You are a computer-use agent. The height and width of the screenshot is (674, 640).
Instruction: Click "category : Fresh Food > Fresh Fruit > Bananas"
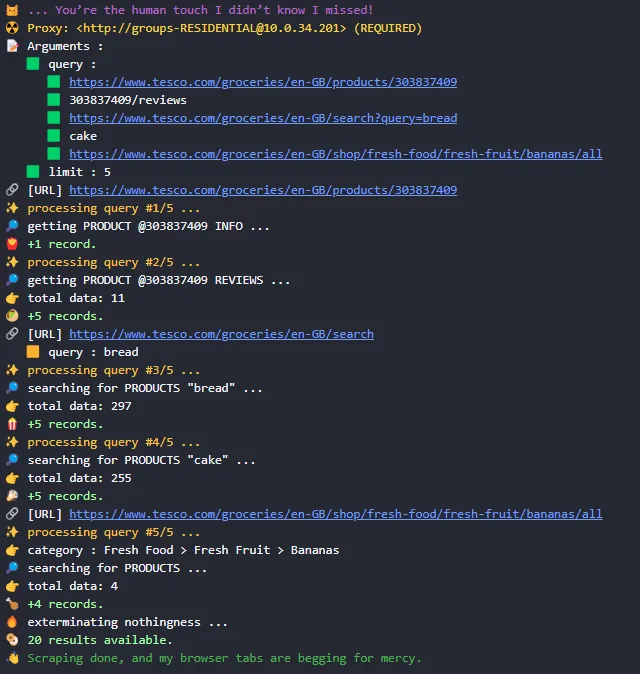pyautogui.click(x=184, y=550)
